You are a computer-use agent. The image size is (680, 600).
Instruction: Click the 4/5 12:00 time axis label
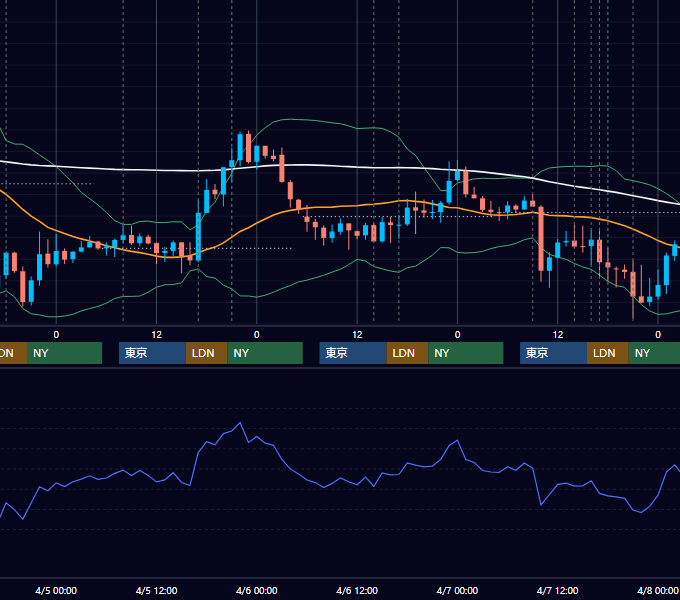(156, 590)
